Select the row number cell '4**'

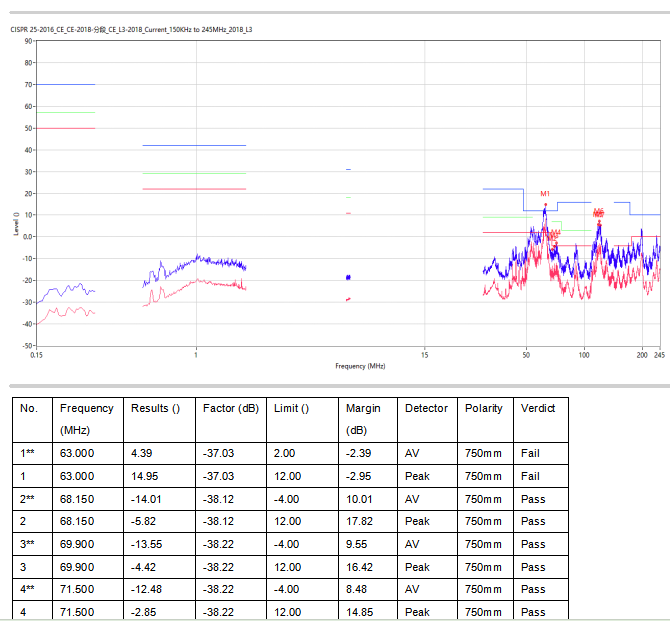pos(27,589)
